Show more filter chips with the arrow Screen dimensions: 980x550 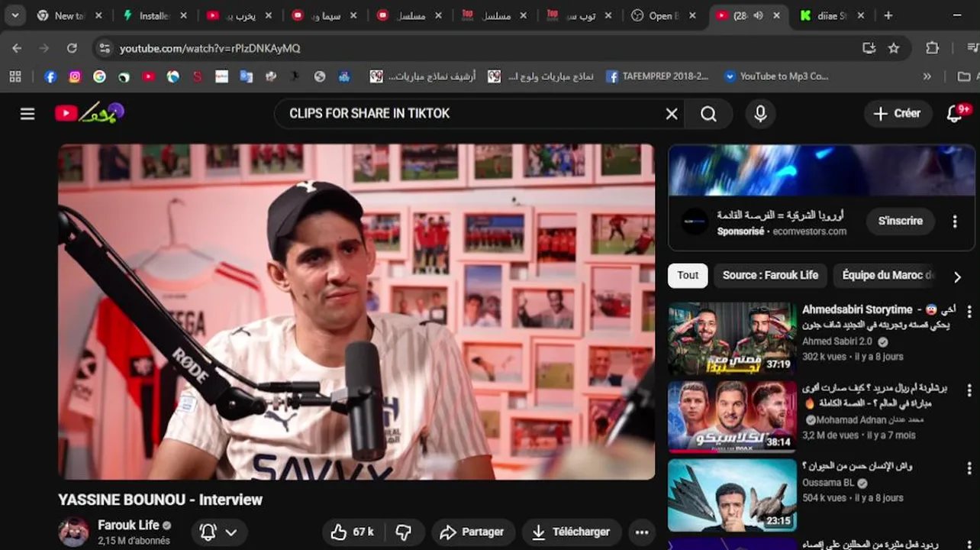tap(957, 277)
